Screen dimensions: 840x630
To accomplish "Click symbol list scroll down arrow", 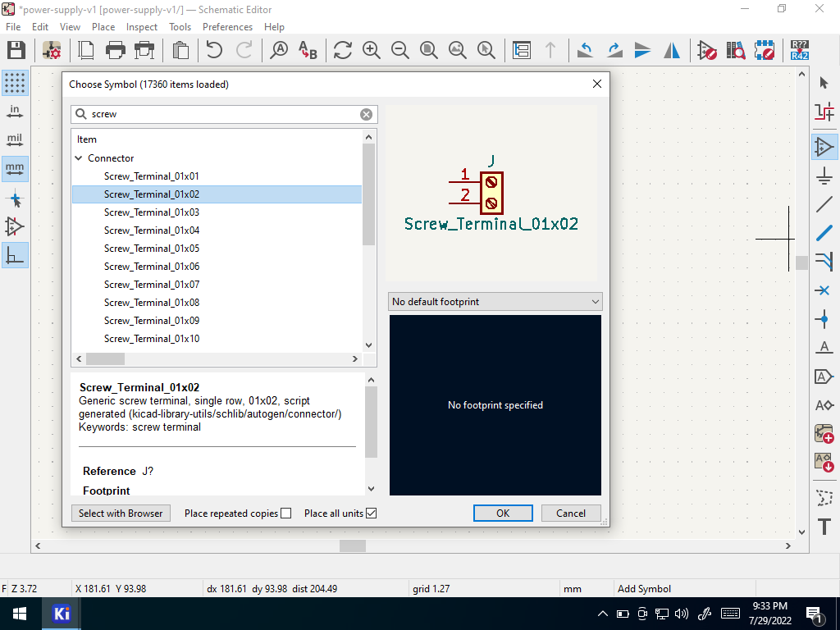I will point(368,345).
